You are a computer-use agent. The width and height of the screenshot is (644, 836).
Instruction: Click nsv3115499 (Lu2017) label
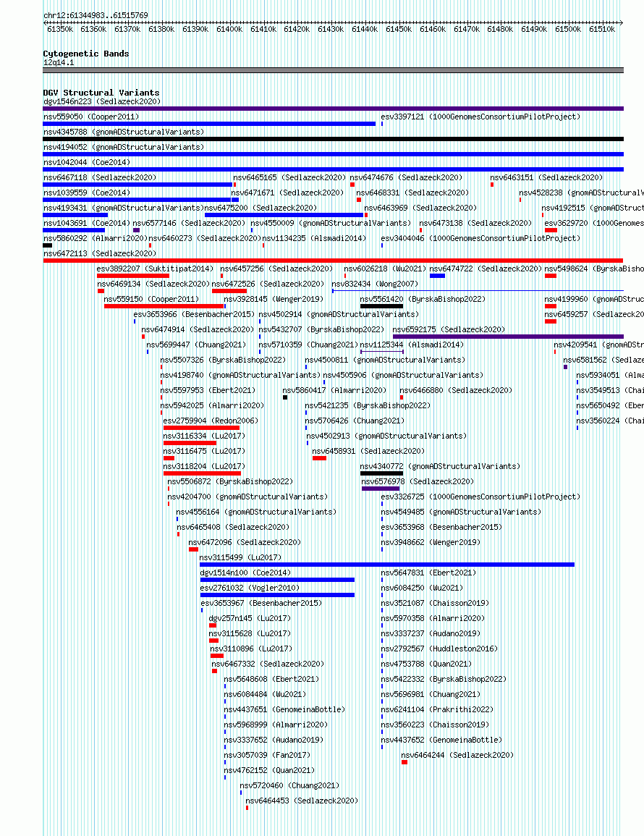coord(240,557)
